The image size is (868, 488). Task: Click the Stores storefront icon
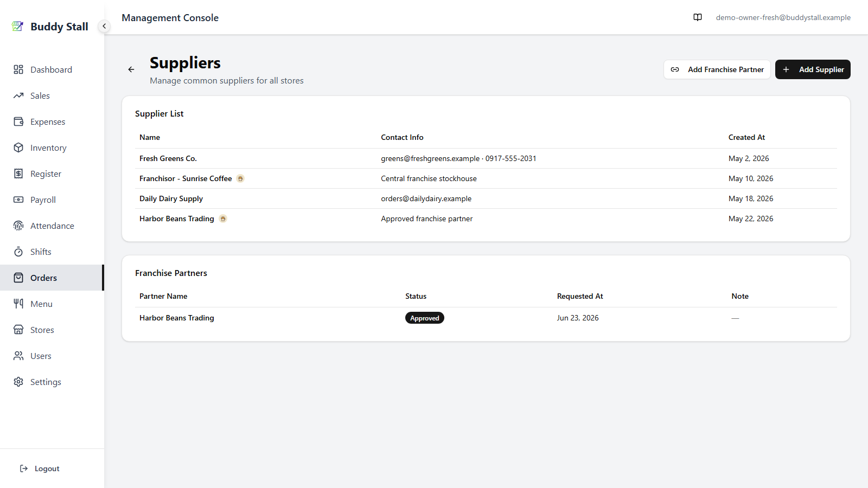tap(18, 330)
